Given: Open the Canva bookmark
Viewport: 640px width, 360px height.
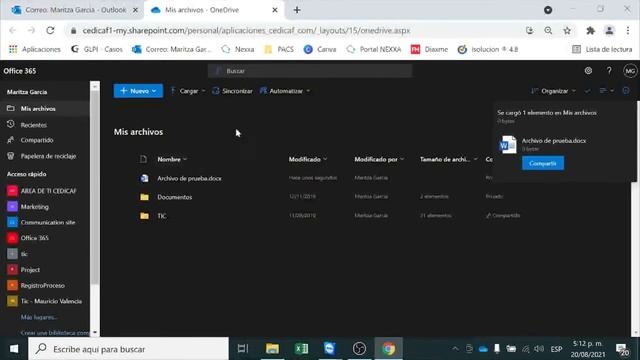Looking at the screenshot, I should 320,49.
